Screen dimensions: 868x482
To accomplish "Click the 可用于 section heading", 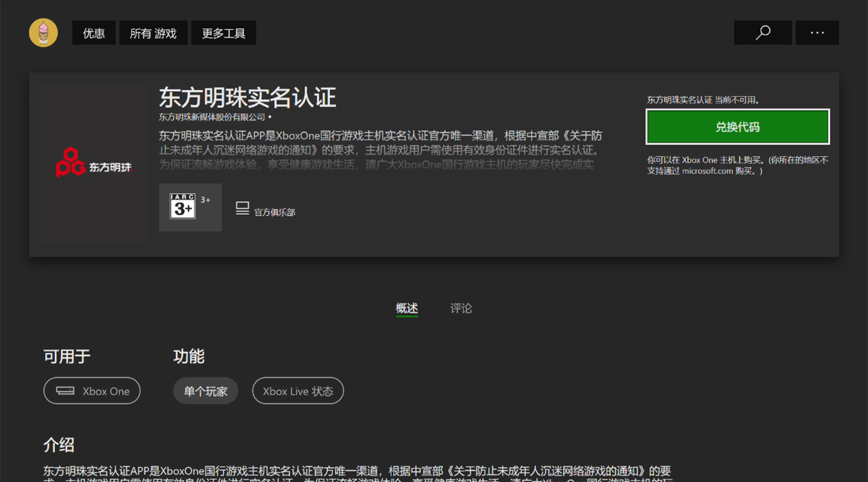I will coord(67,356).
